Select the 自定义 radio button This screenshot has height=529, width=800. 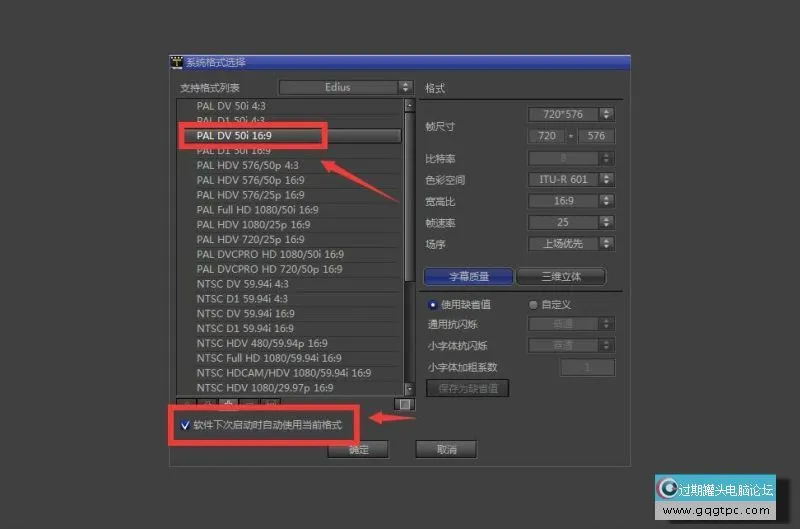pos(533,305)
